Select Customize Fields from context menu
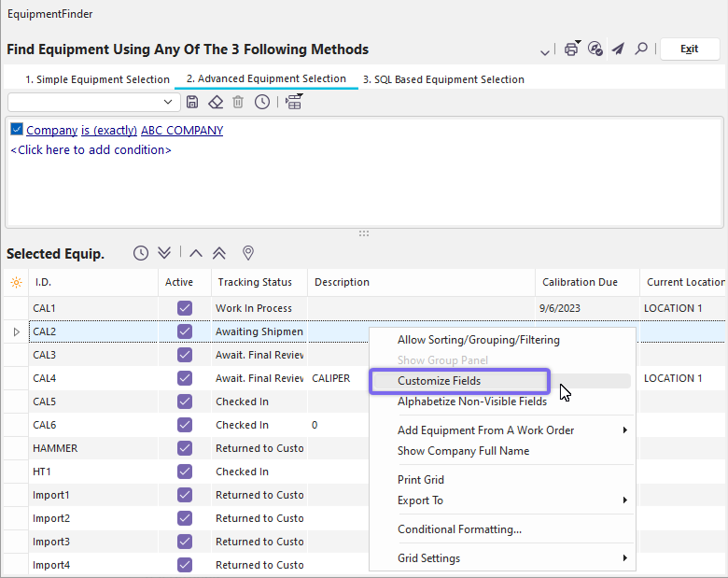 pos(440,381)
